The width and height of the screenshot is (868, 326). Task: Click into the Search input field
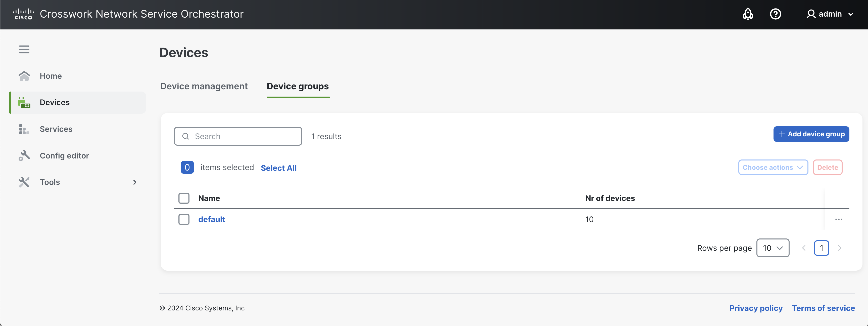[243, 137]
